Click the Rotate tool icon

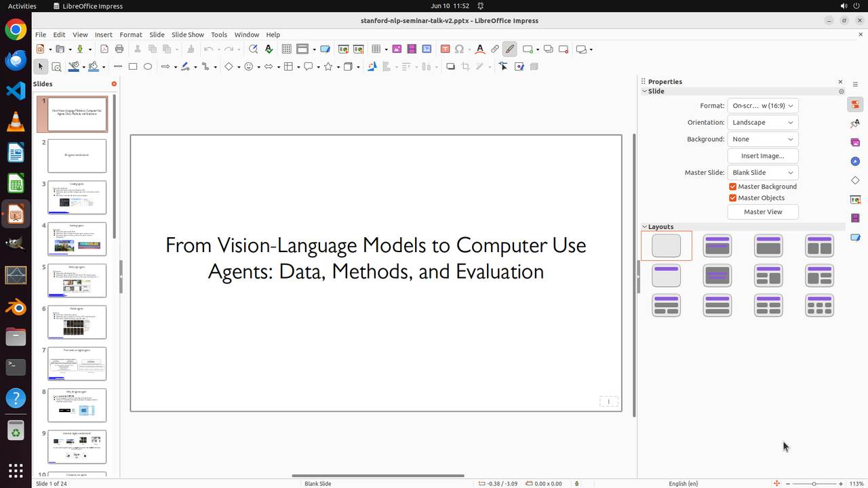(372, 66)
